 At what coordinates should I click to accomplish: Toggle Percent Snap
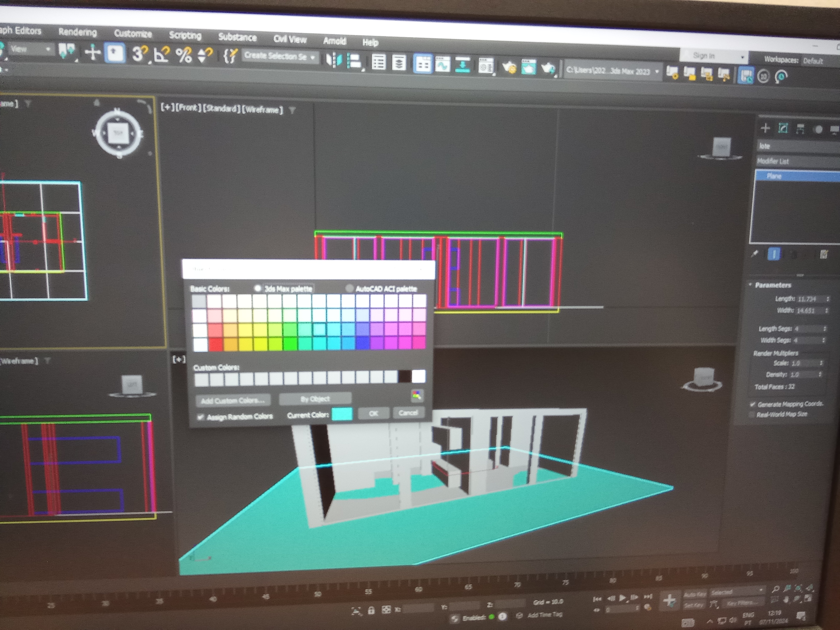tap(183, 56)
